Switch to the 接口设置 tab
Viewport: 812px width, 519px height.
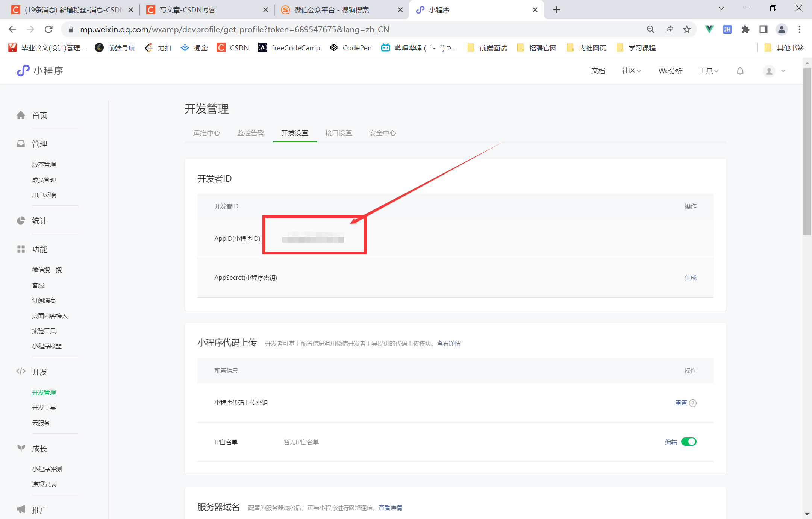(x=339, y=133)
